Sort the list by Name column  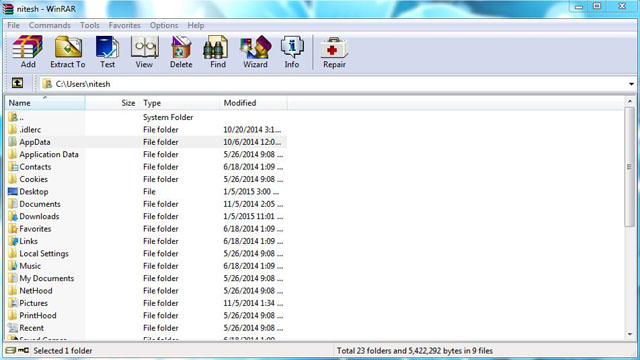click(45, 103)
